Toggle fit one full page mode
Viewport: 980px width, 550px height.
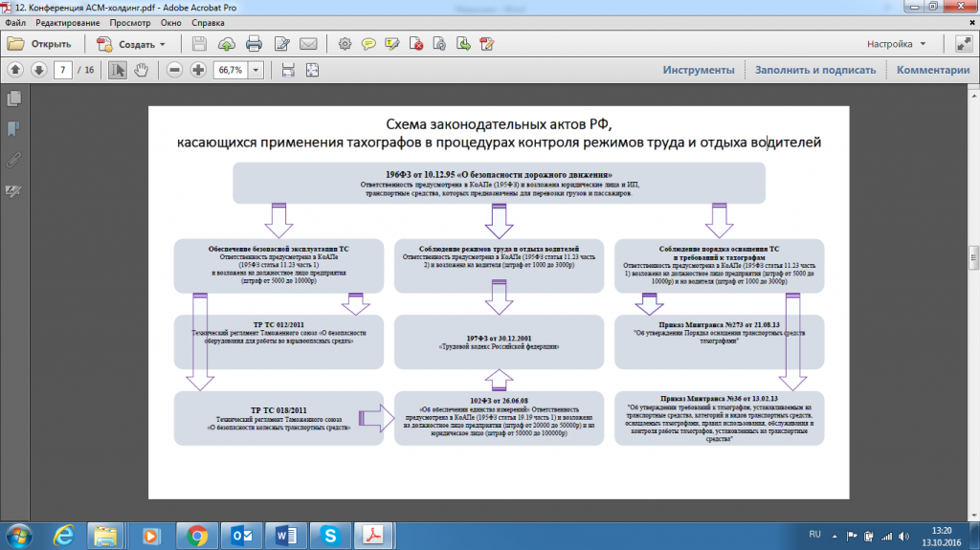[x=313, y=70]
